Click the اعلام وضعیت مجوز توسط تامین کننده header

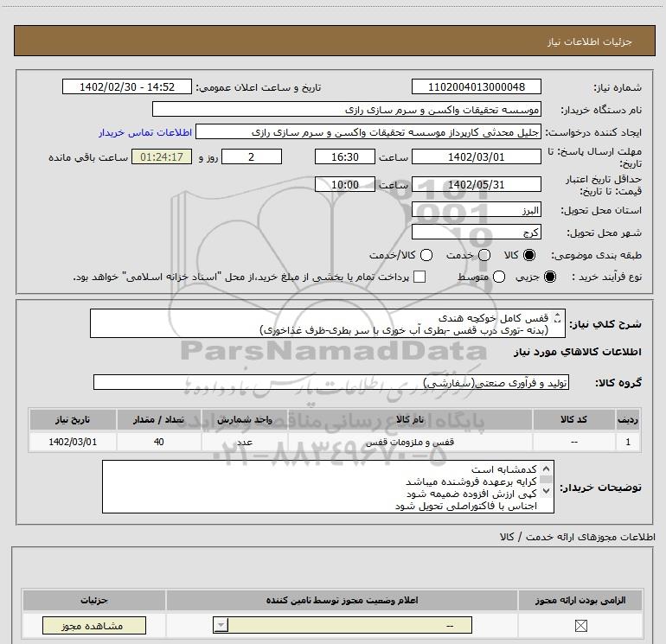343,600
